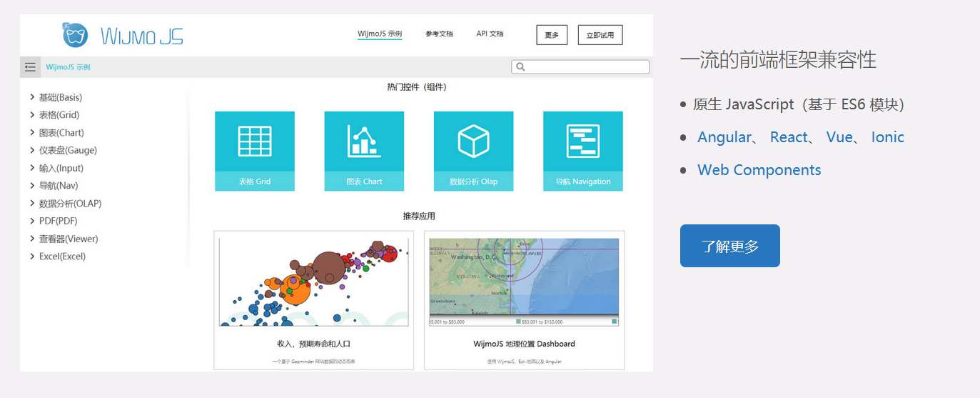
Task: Expand the 查看器(Viewer) chevron
Action: pos(33,239)
